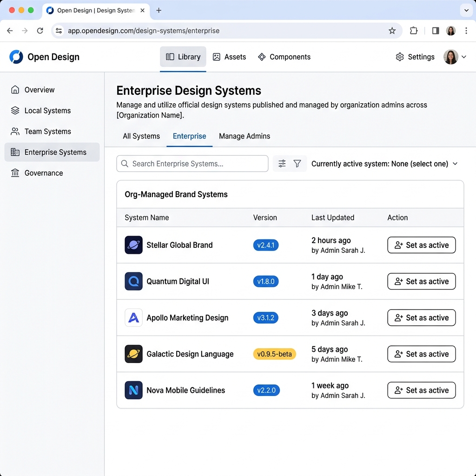Click the System Name column header
This screenshot has height=476, width=476.
(146, 218)
